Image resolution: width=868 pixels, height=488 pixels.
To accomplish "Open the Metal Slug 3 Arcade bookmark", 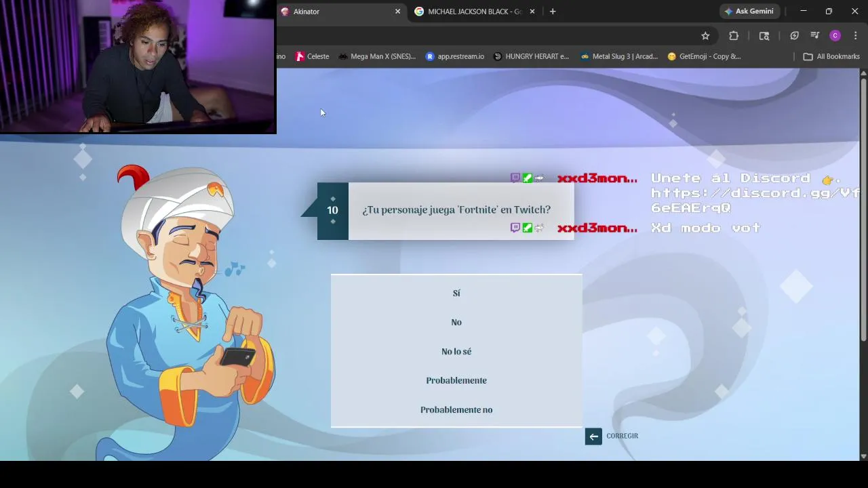I will coord(618,56).
